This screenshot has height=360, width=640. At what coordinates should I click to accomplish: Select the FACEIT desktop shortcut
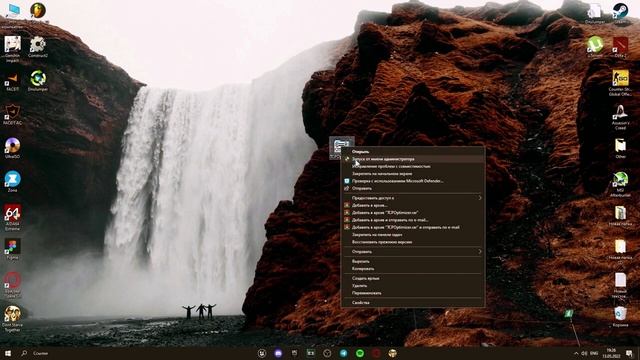coord(13,81)
